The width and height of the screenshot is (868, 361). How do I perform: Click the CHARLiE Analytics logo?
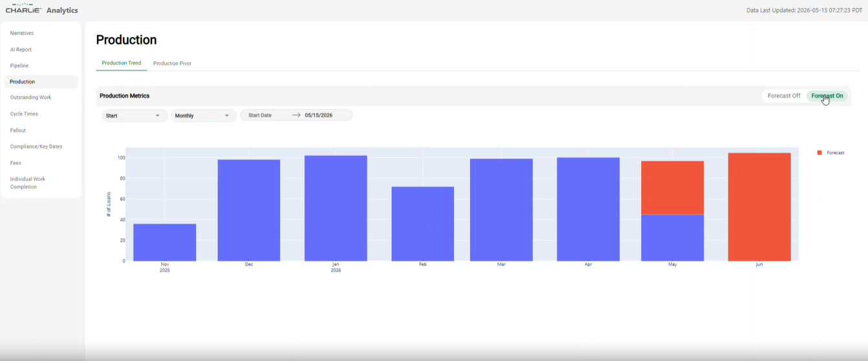tap(41, 10)
